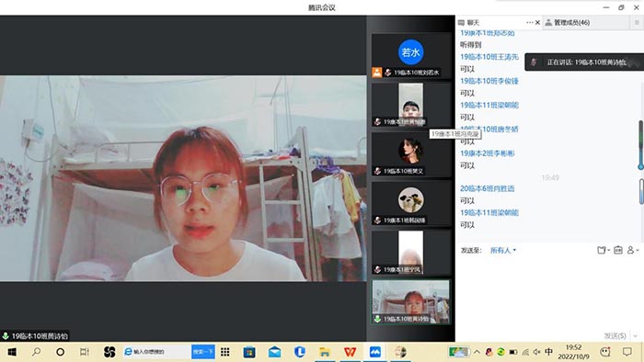Viewport: 644px width, 362px height.
Task: Select the second participant video tile
Action: coord(410,105)
